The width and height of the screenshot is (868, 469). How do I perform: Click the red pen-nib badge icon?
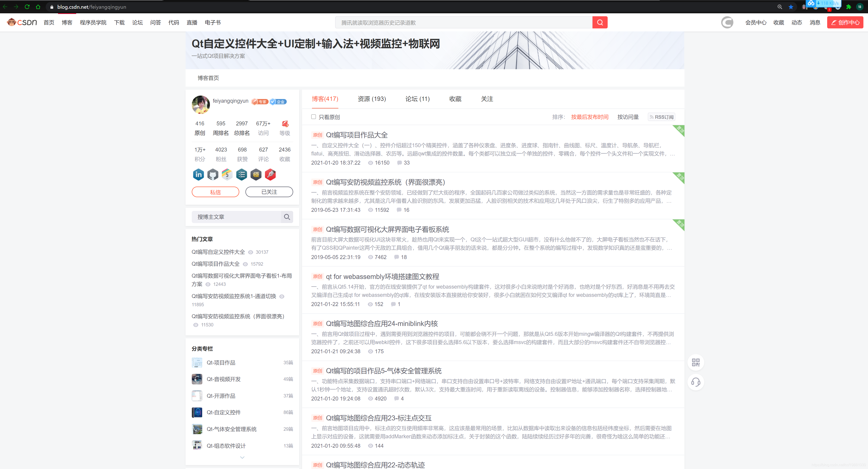(x=270, y=174)
